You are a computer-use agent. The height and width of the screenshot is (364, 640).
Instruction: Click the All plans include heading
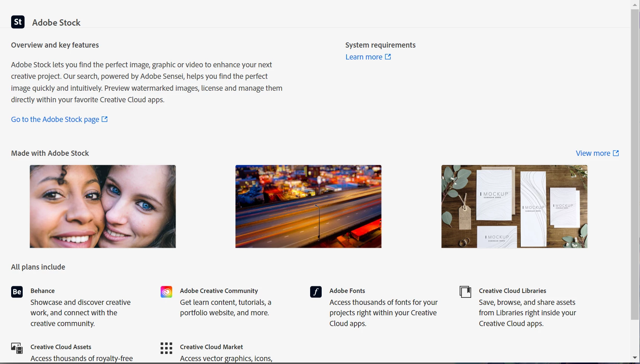pos(38,267)
